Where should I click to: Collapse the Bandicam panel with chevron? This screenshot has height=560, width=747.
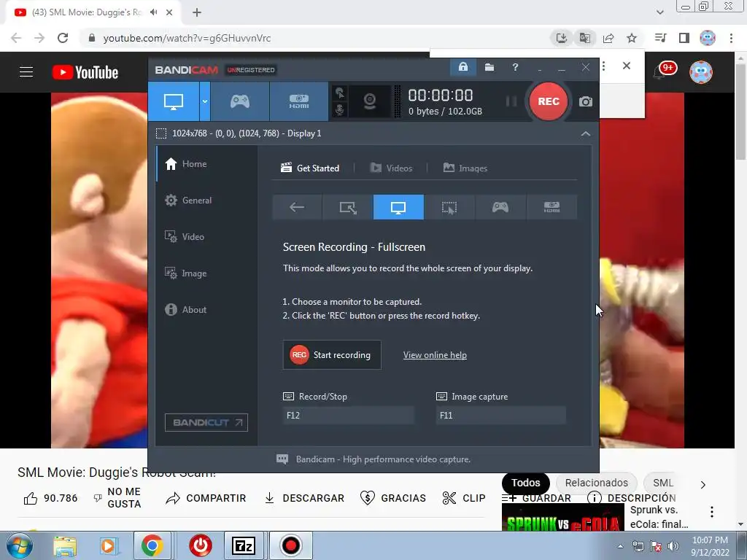point(586,134)
